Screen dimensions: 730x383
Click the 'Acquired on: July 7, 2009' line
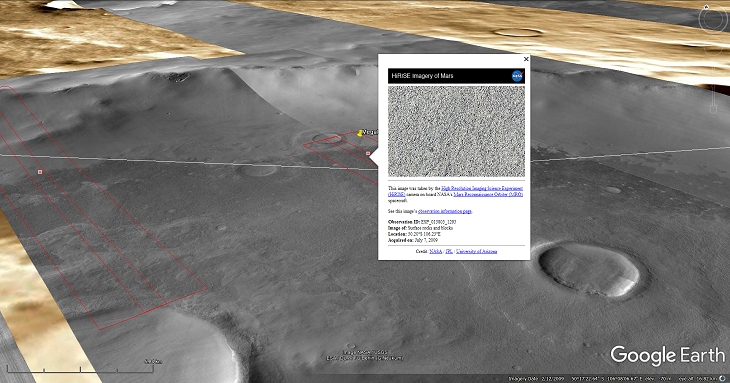413,240
